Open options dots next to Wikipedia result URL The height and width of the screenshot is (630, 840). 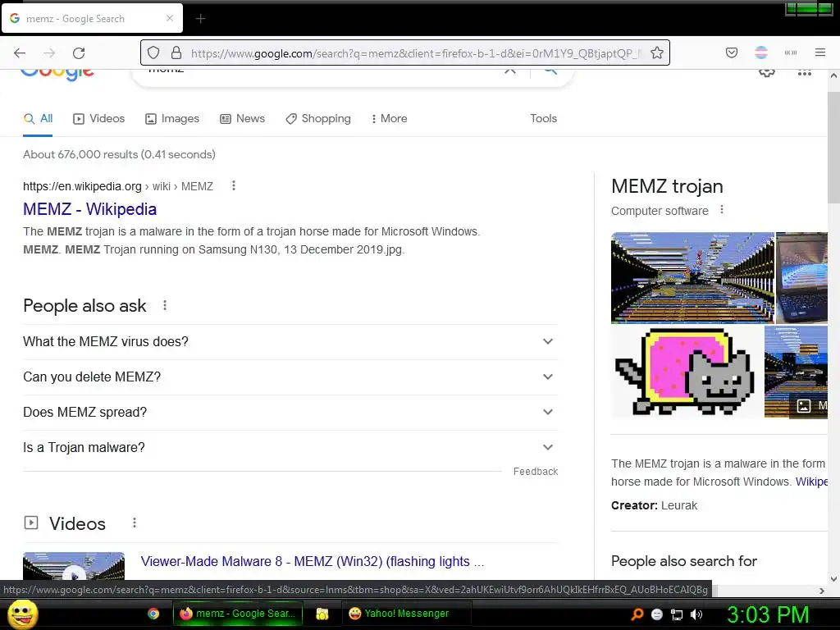[234, 186]
